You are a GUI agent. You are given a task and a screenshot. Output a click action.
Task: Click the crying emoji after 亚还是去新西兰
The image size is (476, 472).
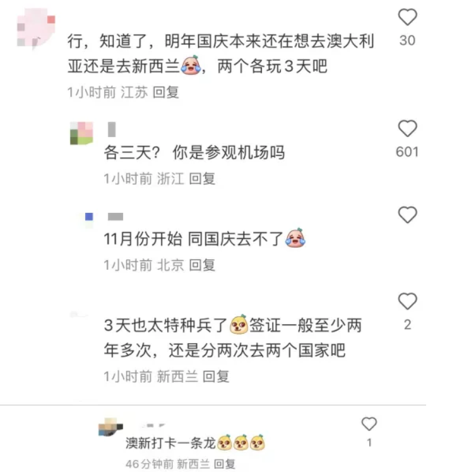(191, 65)
